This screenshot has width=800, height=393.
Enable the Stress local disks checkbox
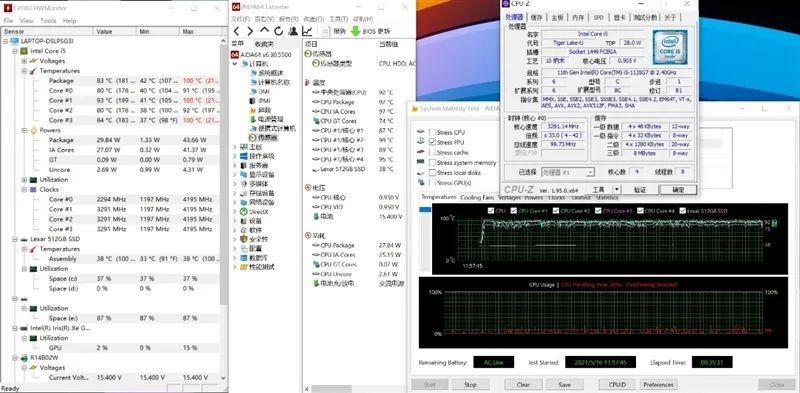432,173
